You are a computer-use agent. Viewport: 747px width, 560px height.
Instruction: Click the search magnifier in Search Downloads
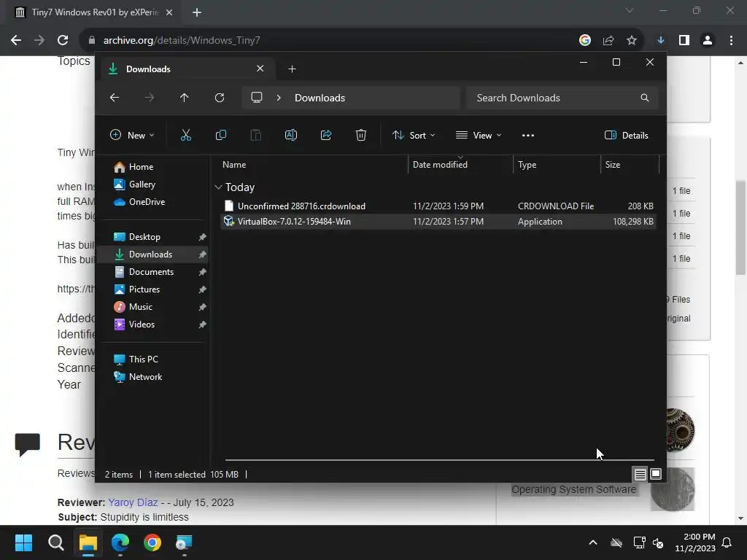pyautogui.click(x=645, y=98)
